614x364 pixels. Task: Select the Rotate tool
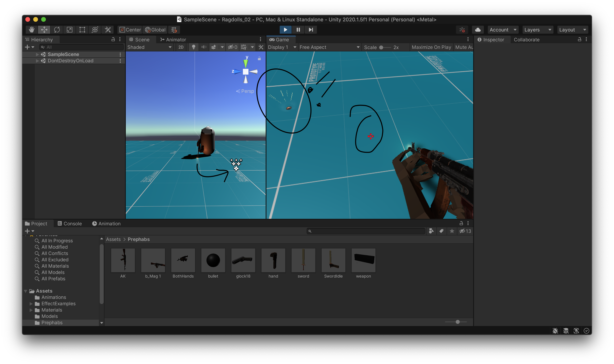(x=57, y=30)
